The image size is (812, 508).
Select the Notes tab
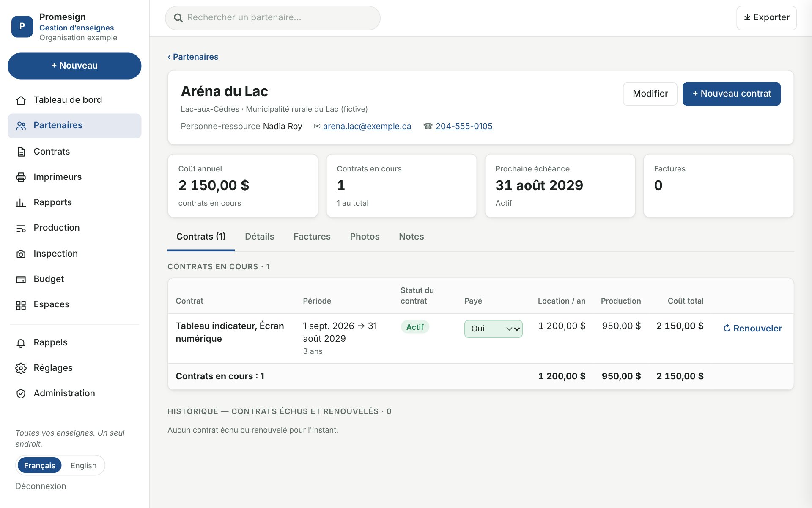click(x=411, y=237)
